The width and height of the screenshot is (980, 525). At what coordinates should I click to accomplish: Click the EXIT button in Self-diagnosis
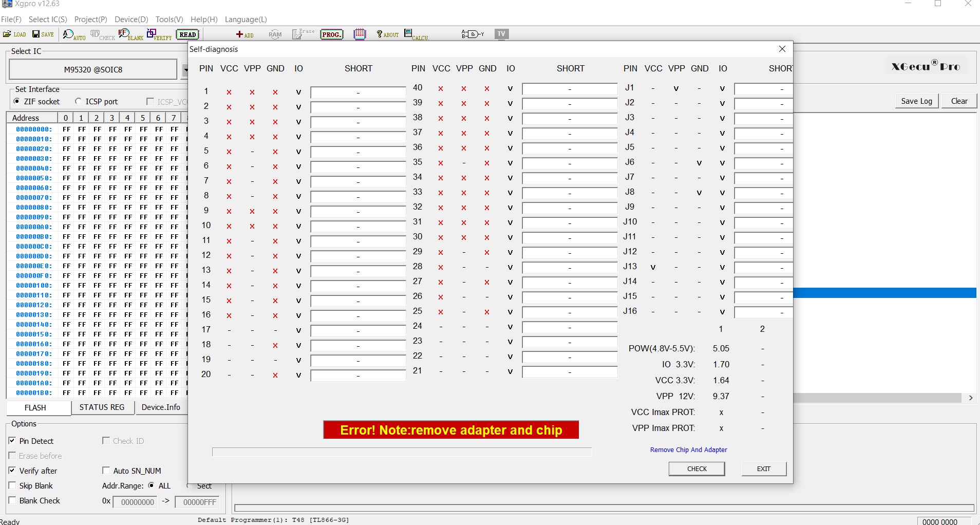tap(763, 468)
